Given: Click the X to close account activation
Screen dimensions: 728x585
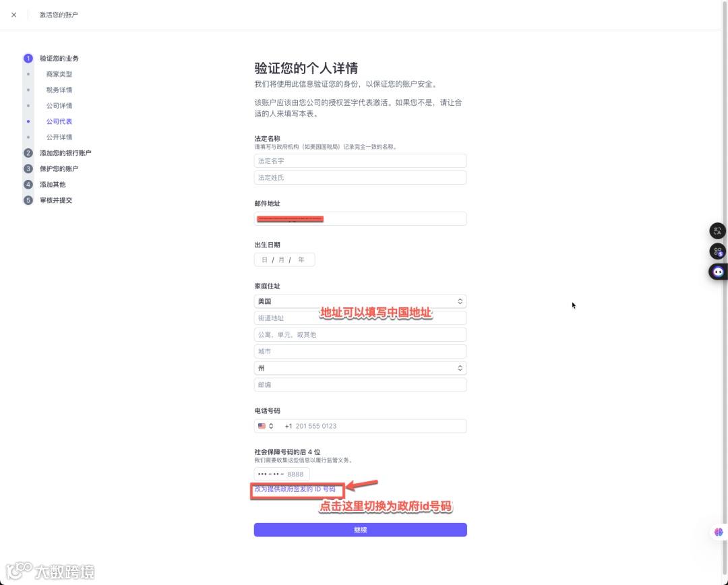Looking at the screenshot, I should pos(13,14).
